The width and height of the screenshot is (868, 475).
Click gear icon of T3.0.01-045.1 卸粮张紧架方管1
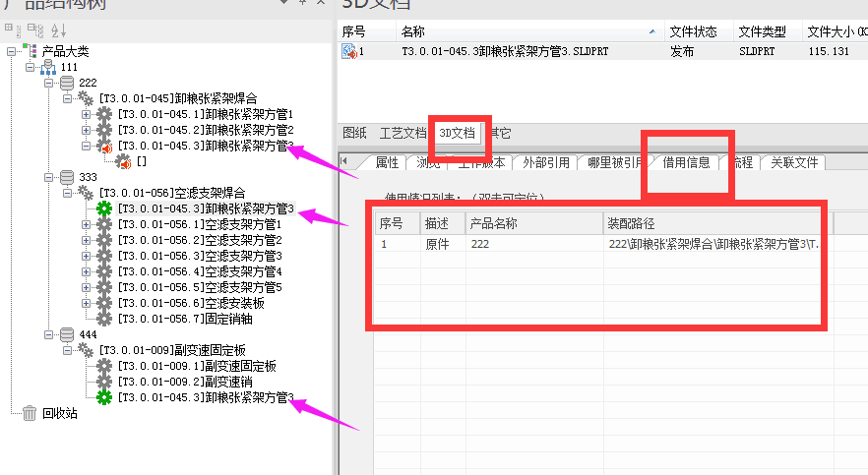(x=104, y=114)
